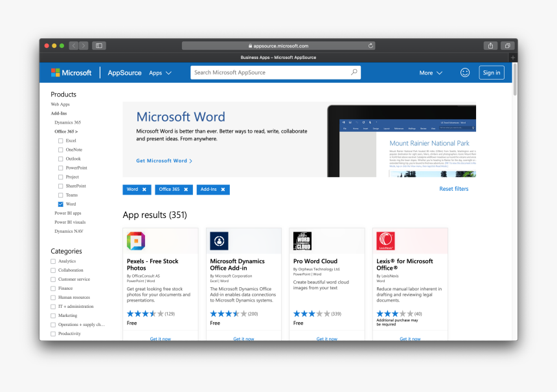Remove the Word filter chip

coord(144,190)
